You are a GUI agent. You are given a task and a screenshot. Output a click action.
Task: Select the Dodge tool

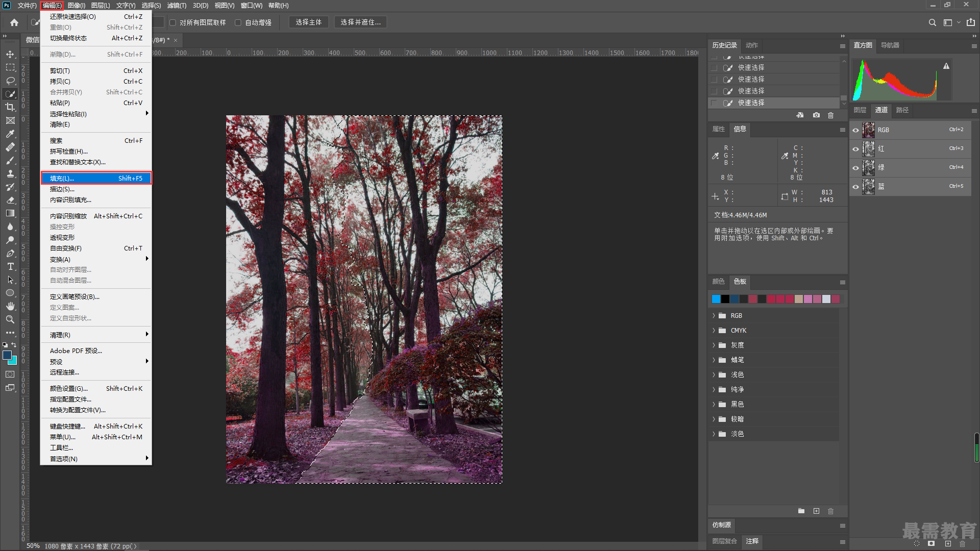(x=10, y=240)
